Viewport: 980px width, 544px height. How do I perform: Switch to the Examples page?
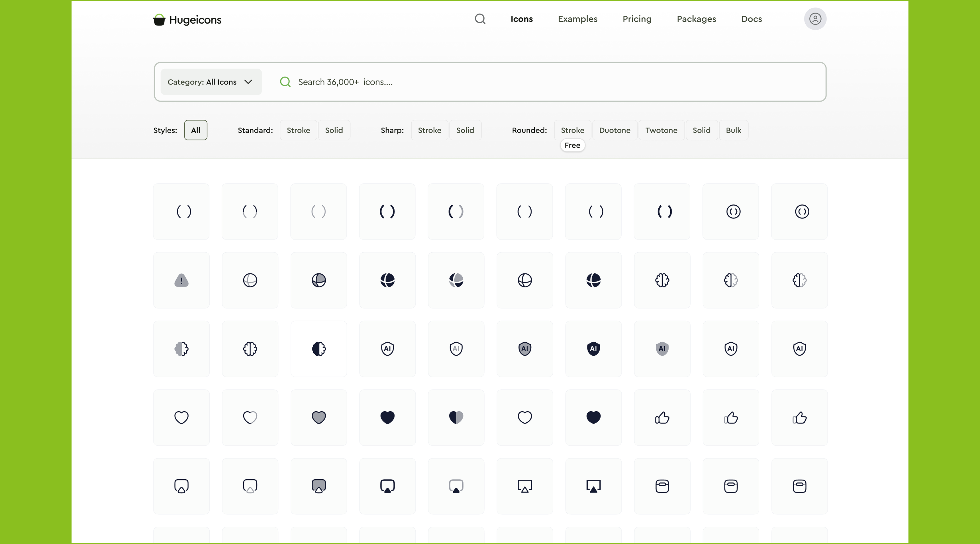click(577, 19)
